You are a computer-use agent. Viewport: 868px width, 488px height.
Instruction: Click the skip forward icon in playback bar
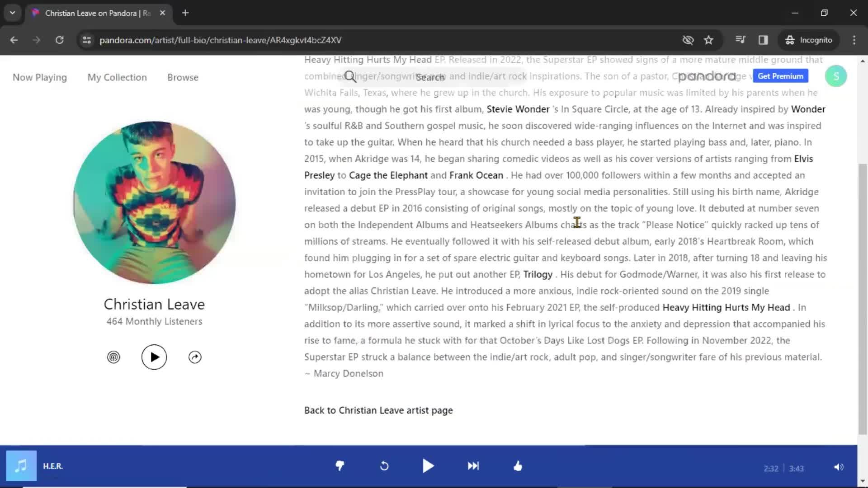pos(473,466)
